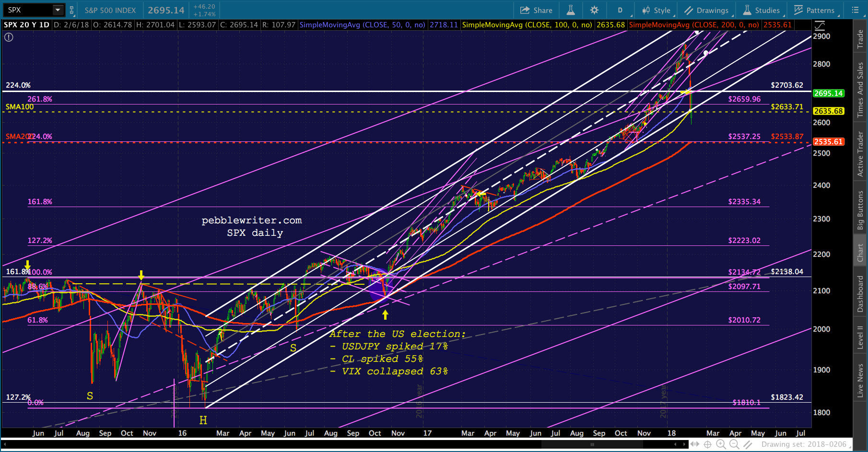This screenshot has height=452, width=868.
Task: Click scrollbar right arrow
Action: coord(684,444)
